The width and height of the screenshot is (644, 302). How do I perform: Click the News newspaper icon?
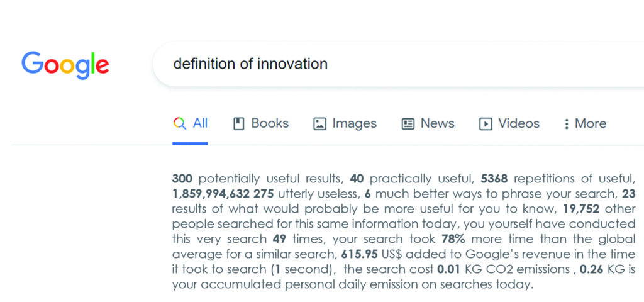408,124
